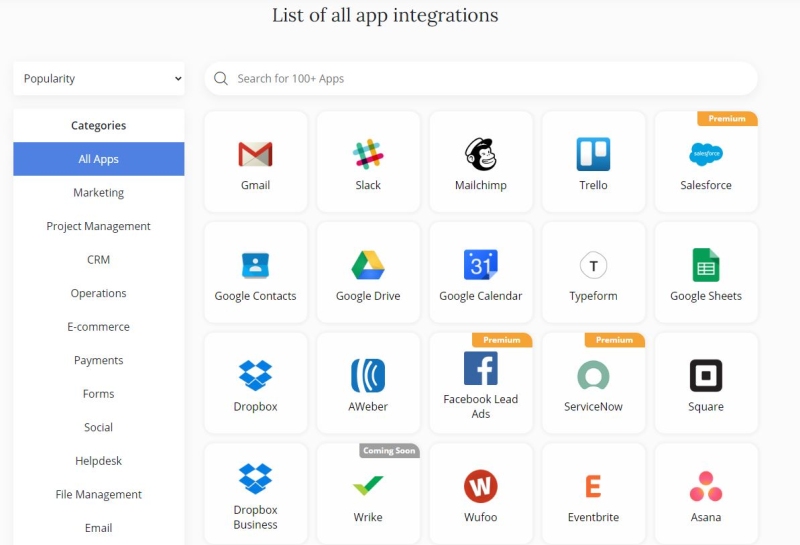Viewport: 800px width, 545px height.
Task: Show Operations category apps
Action: tap(99, 293)
